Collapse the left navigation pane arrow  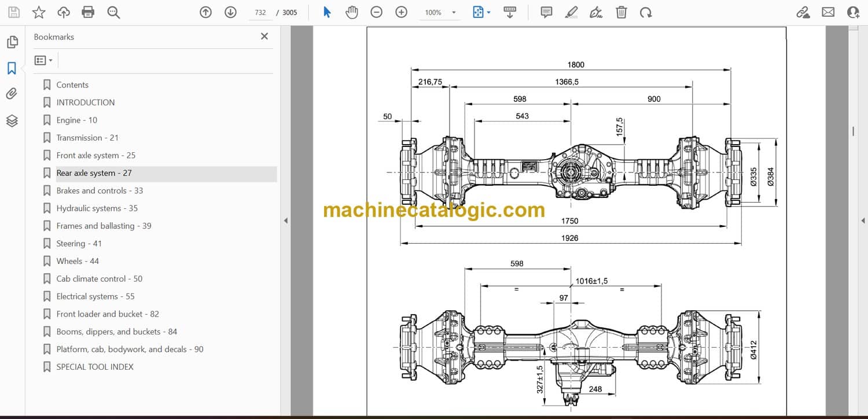[285, 220]
